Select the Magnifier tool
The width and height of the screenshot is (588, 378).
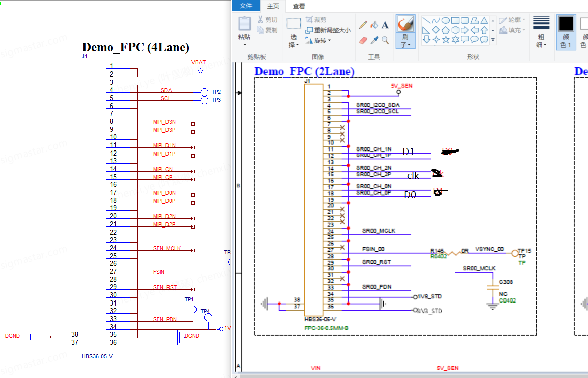385,40
